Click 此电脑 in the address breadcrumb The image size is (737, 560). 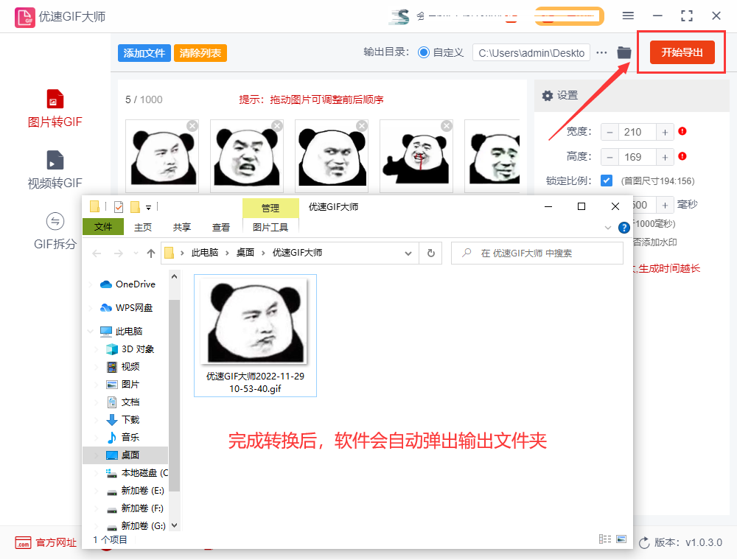point(204,253)
